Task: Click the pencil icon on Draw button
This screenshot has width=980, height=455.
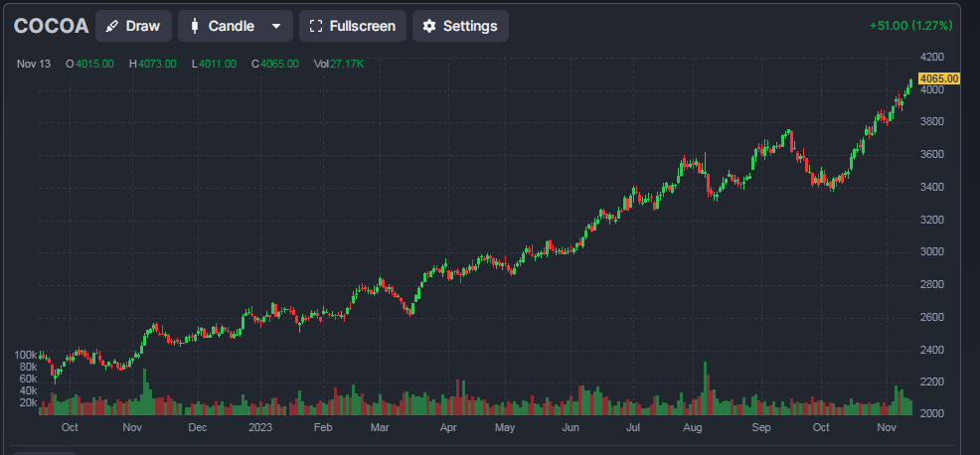Action: [x=113, y=26]
